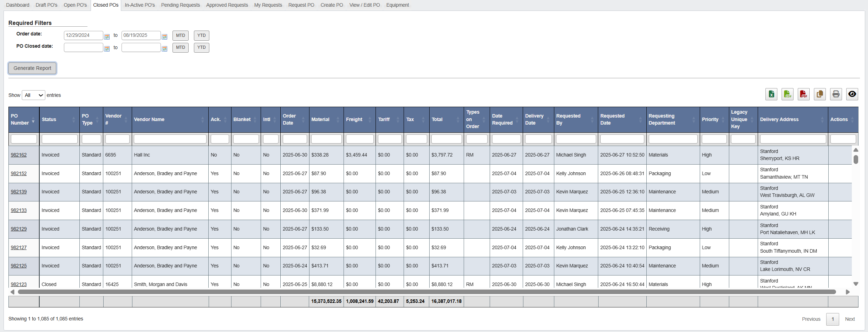Sort by Status column
868x332 pixels.
coord(59,120)
